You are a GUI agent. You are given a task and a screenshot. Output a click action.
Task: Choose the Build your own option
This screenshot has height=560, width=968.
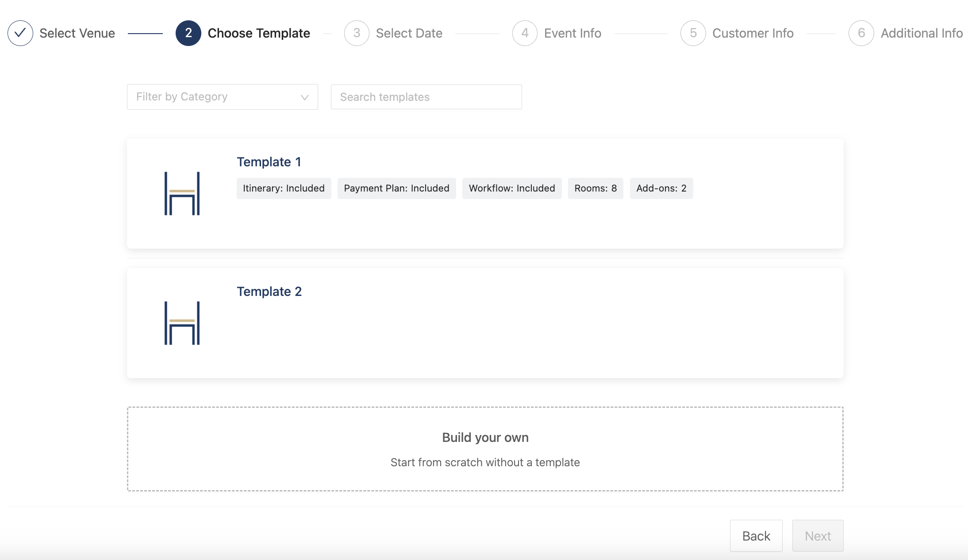pyautogui.click(x=485, y=449)
